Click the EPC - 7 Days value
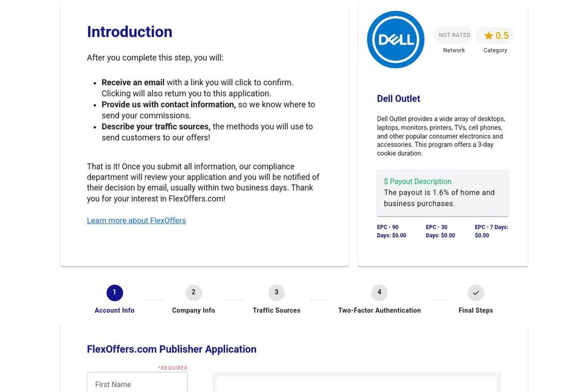 pyautogui.click(x=491, y=231)
